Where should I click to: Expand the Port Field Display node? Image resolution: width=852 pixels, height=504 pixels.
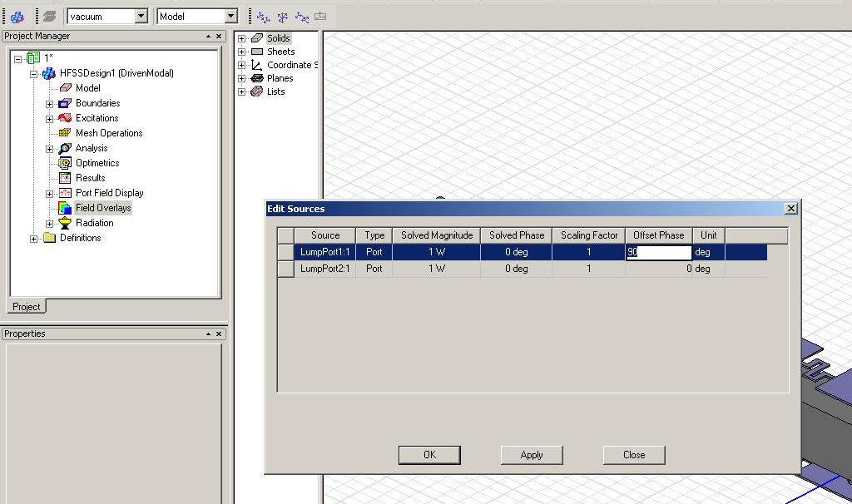(49, 194)
